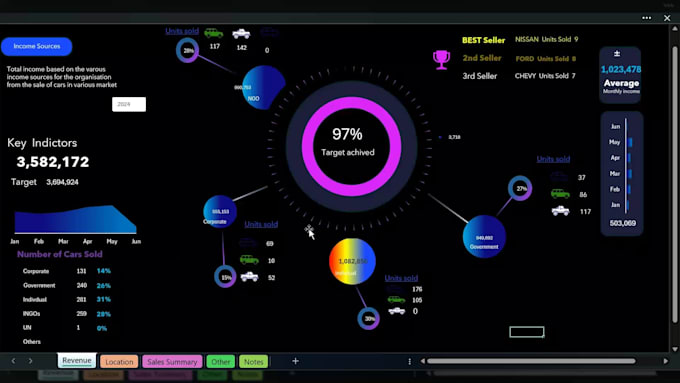Click the INGOs 259 row value

tap(81, 313)
